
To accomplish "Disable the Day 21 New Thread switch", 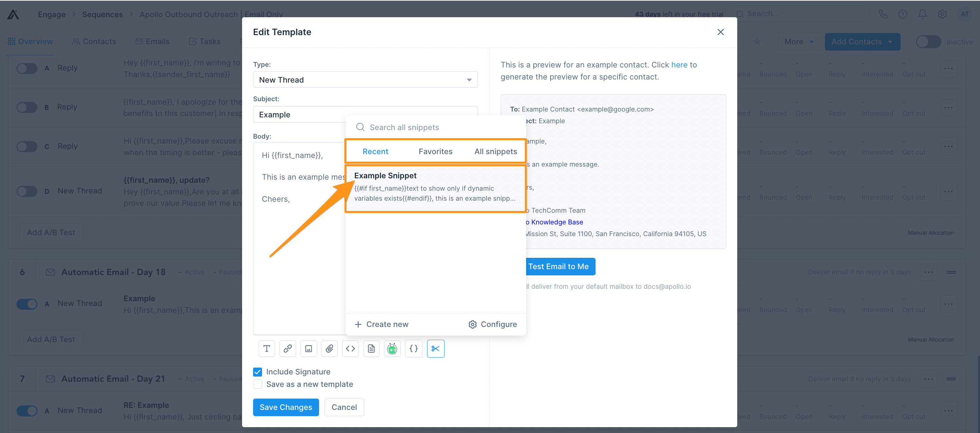I will click(x=27, y=411).
